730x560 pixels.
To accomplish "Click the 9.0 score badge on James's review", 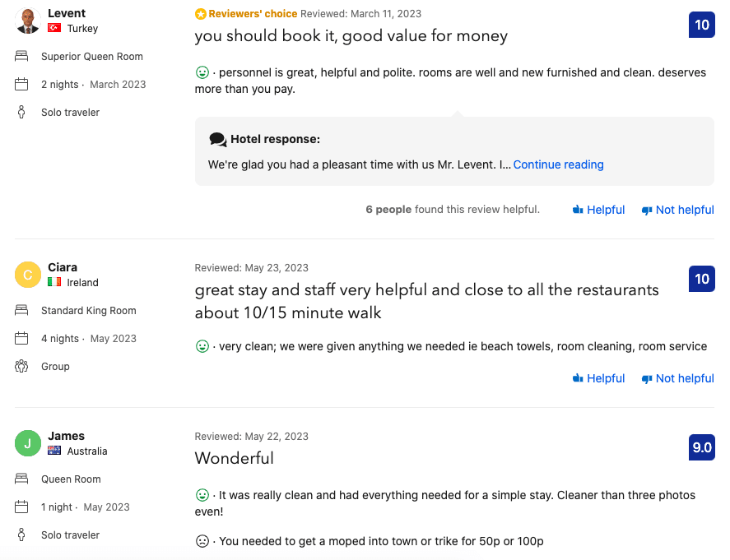I will (x=702, y=447).
